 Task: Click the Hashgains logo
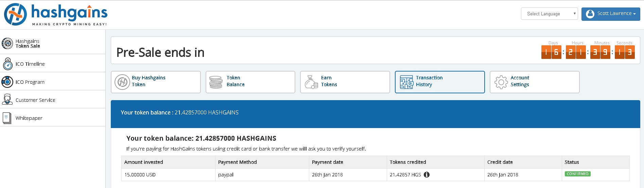pyautogui.click(x=56, y=15)
